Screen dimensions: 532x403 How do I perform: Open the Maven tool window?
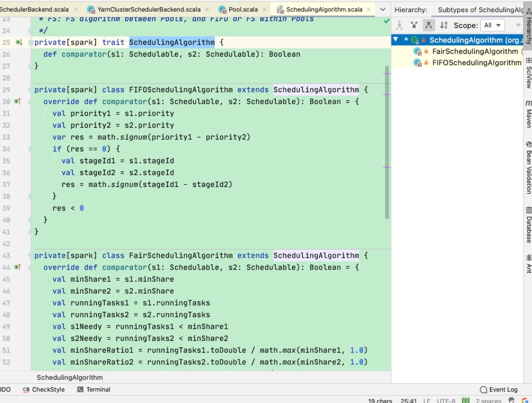coord(528,114)
